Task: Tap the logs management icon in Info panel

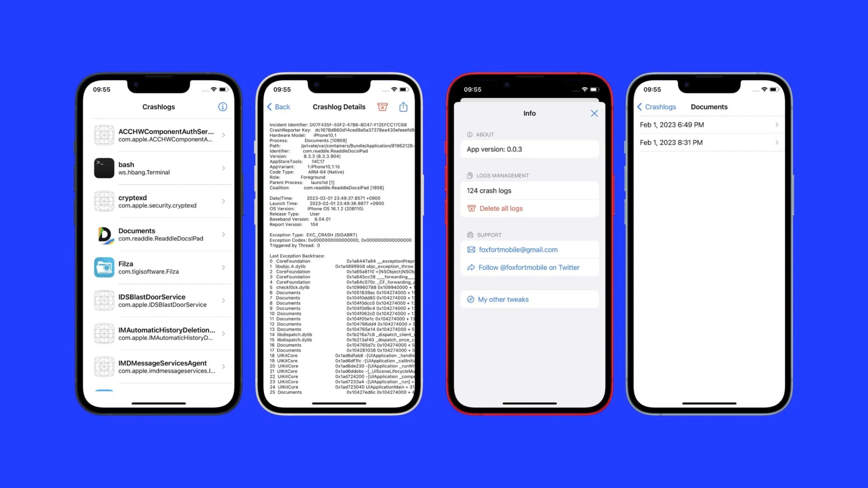Action: [470, 175]
